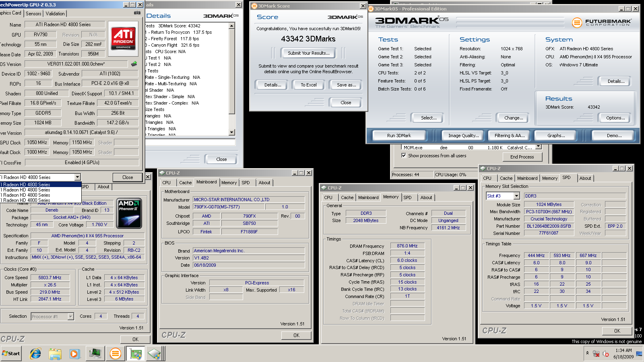Viewport: 644px width, 362px height.
Task: Click Core Speed value 5803.7 MHz
Action: coord(50,278)
